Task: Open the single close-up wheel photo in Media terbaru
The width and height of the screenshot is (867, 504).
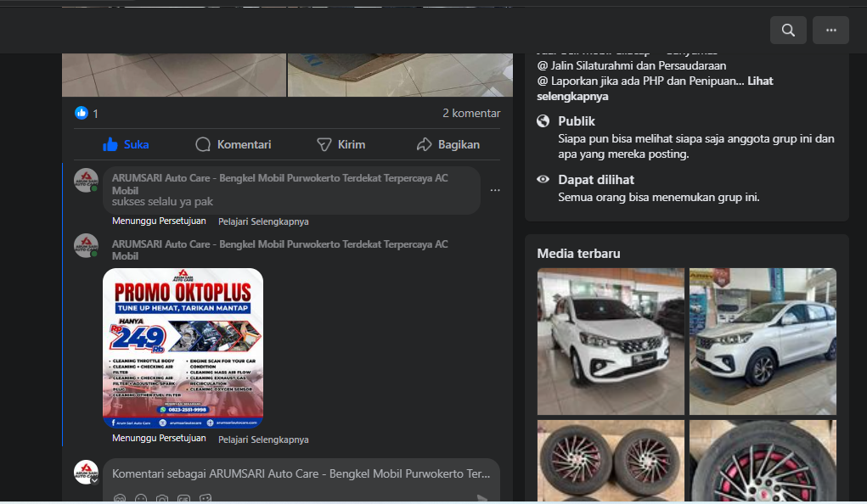Action: tap(763, 461)
